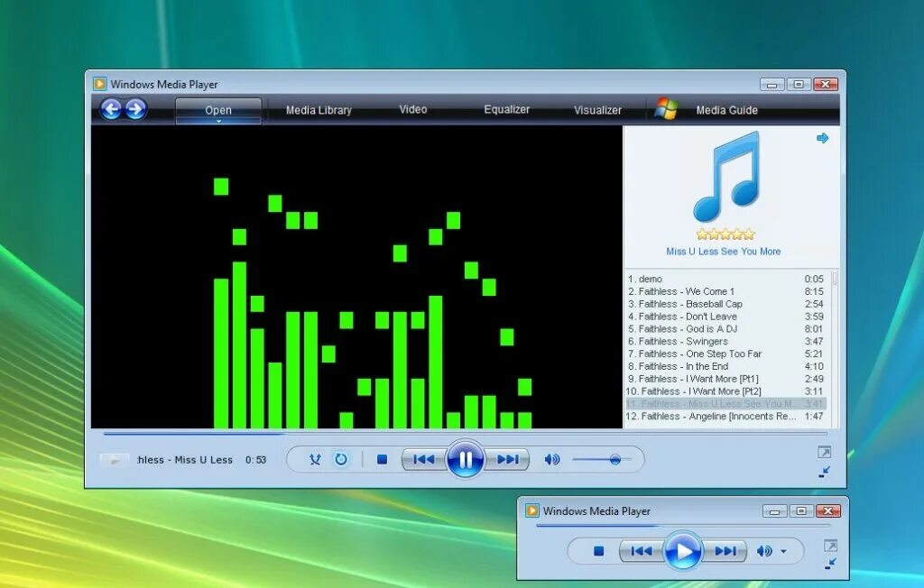Screen dimensions: 924x588
Task: Select the Visualizer tab
Action: (x=597, y=109)
